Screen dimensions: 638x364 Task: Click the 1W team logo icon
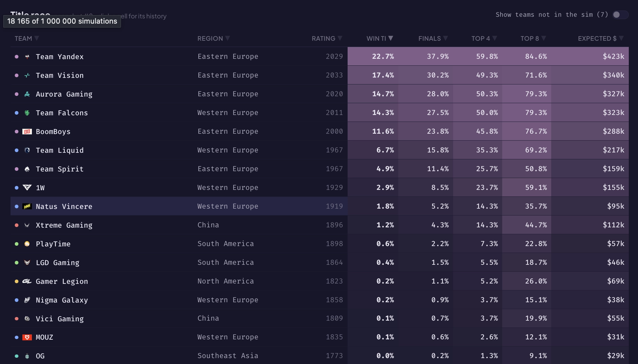(27, 188)
